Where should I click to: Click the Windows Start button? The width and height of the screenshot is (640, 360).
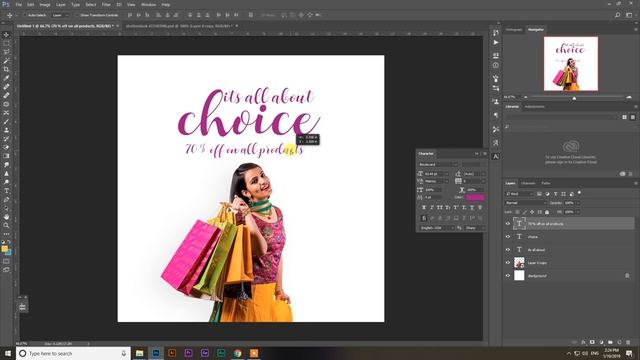(7, 353)
